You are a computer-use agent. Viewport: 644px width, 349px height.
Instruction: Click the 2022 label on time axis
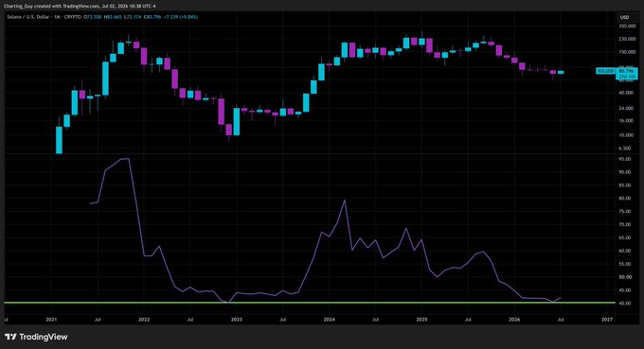(x=144, y=319)
